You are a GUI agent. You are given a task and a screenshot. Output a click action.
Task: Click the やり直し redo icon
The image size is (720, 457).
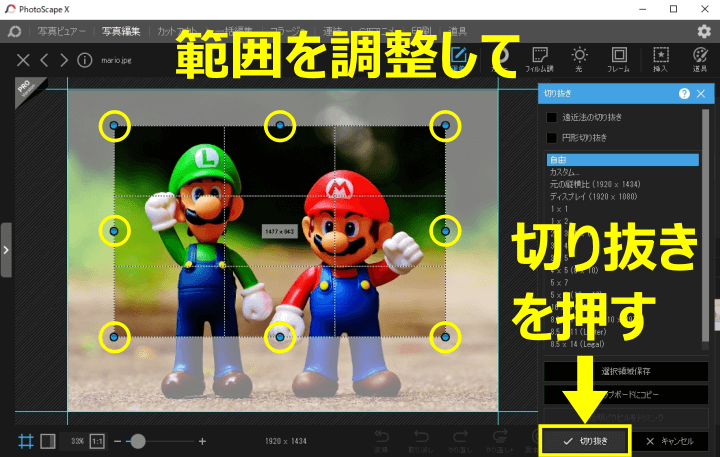(x=460, y=441)
